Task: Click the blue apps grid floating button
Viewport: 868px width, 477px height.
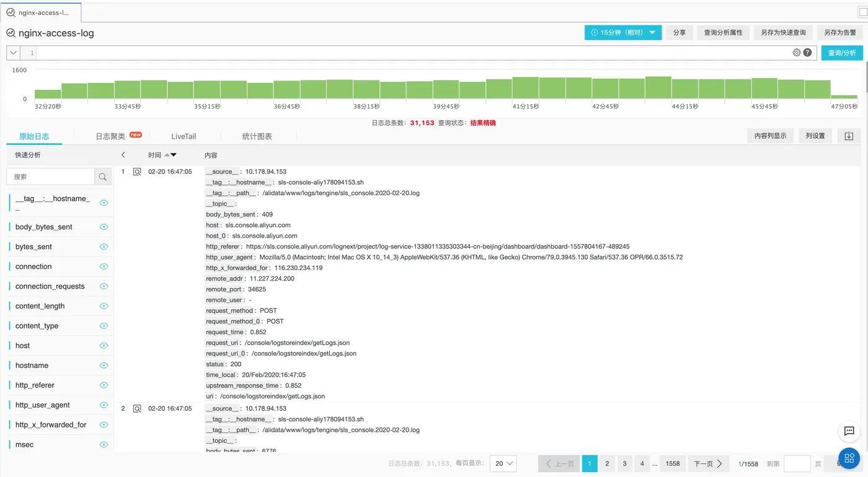Action: point(849,458)
